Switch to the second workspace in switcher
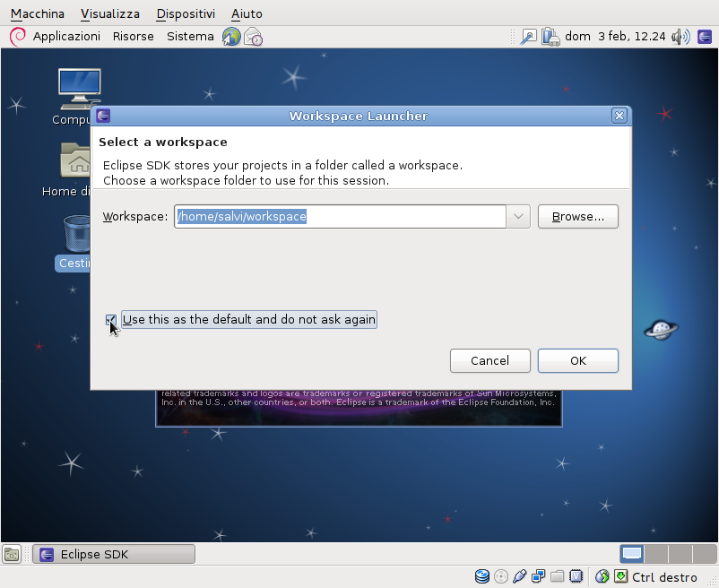Screen dimensions: 719x588 point(655,554)
